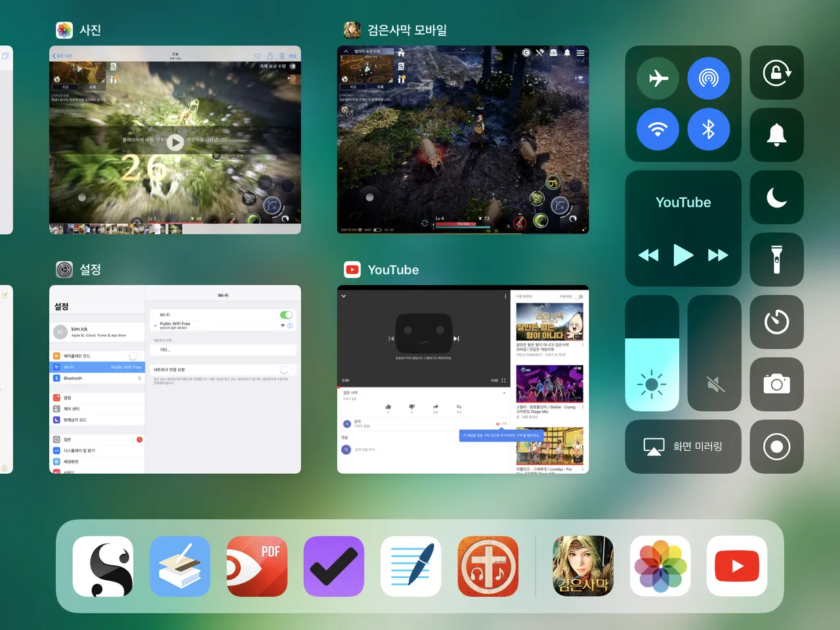
Task: Select 디스플레이 및 밝기 row in 설정
Action: coord(97,450)
